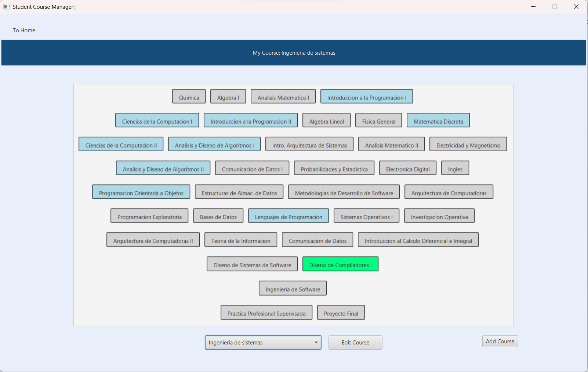Click Edit Course
The width and height of the screenshot is (588, 372).
(355, 342)
